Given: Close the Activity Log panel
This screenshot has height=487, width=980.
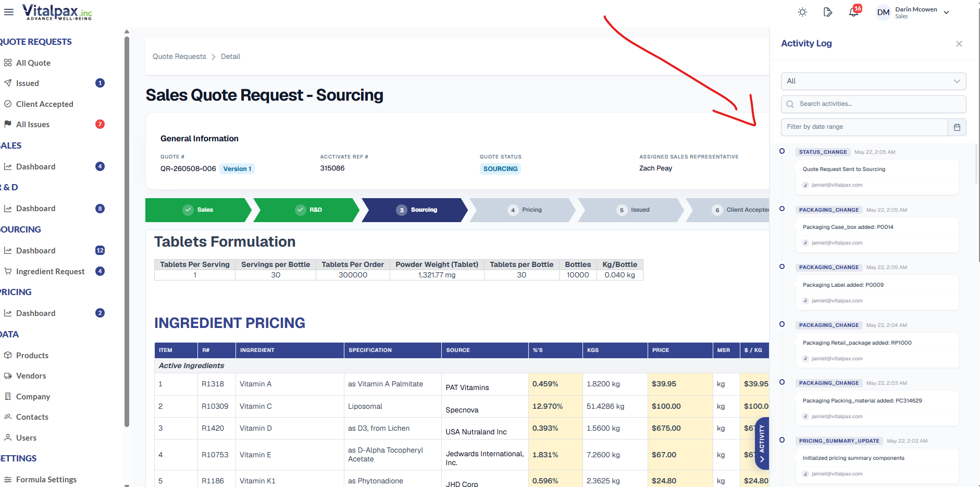Looking at the screenshot, I should click(x=959, y=44).
